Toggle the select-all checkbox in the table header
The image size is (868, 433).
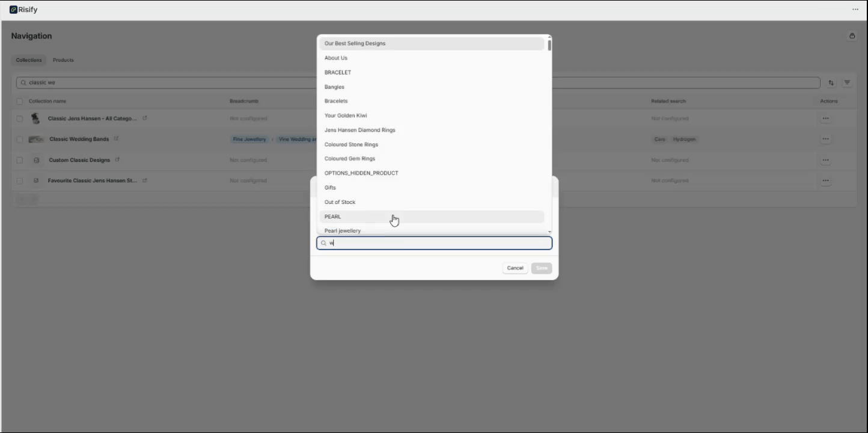20,102
